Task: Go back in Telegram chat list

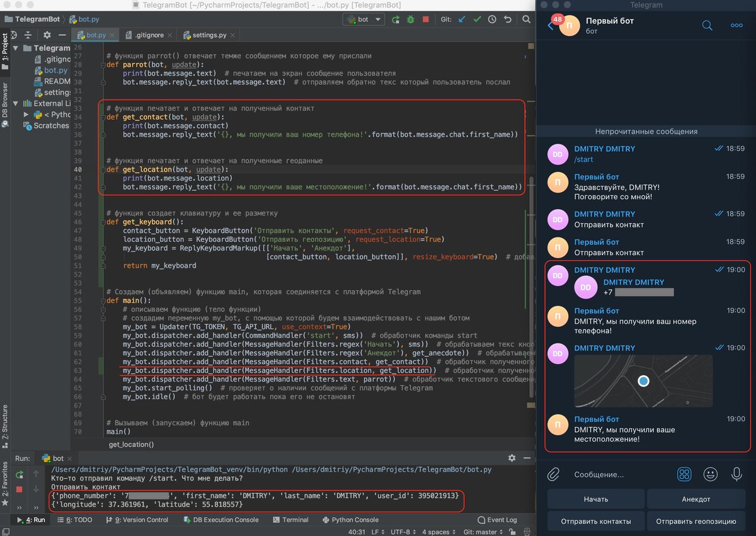Action: [551, 26]
